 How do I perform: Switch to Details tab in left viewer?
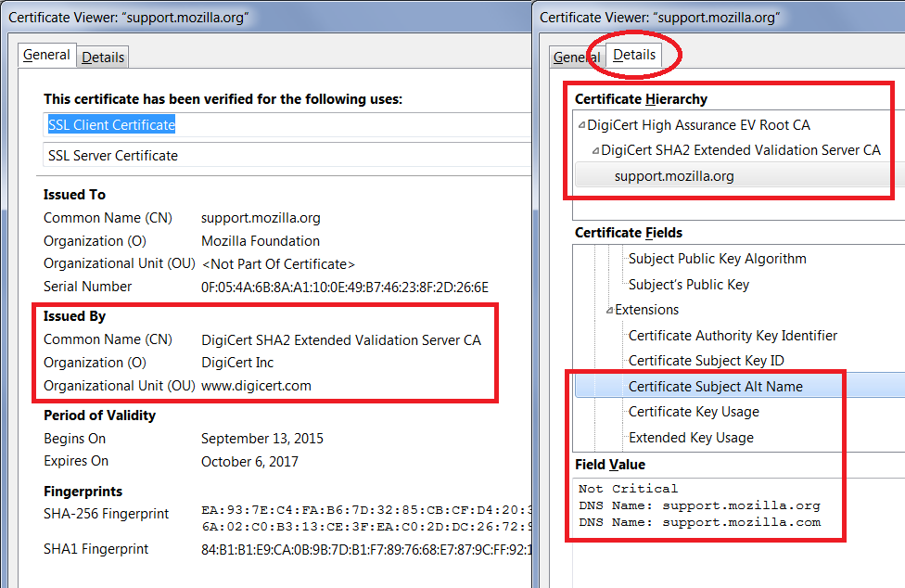tap(102, 58)
